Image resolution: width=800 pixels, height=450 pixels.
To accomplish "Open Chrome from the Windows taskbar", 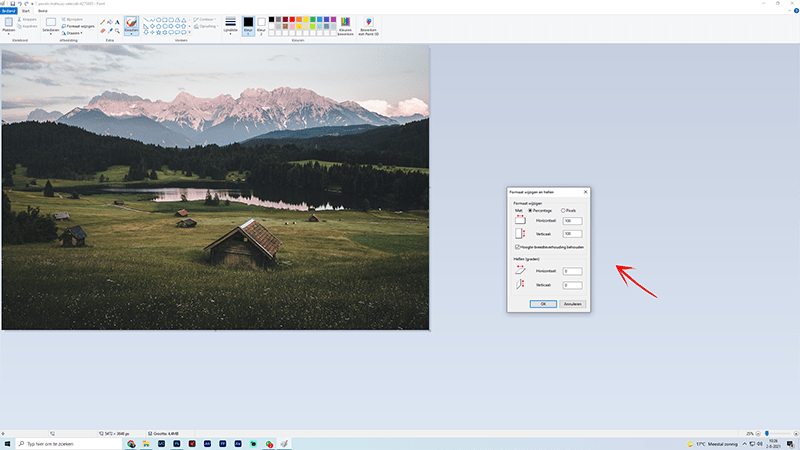I will click(x=131, y=444).
